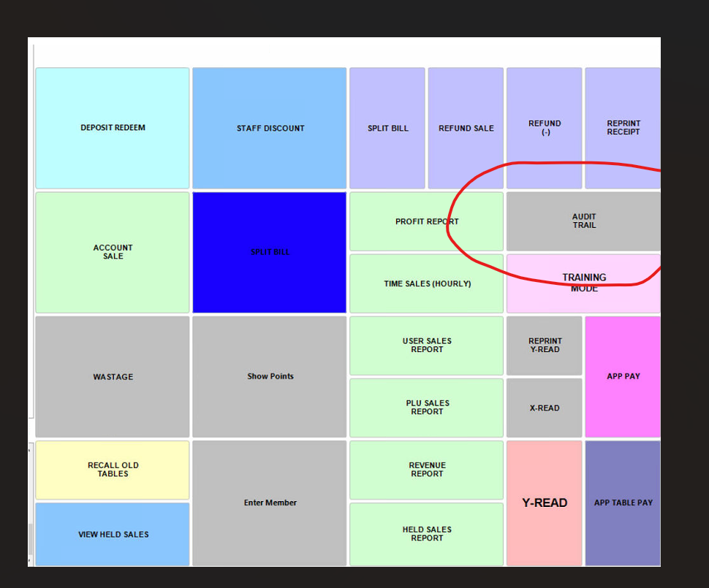
Task: Open the Audit Trail
Action: 583,221
